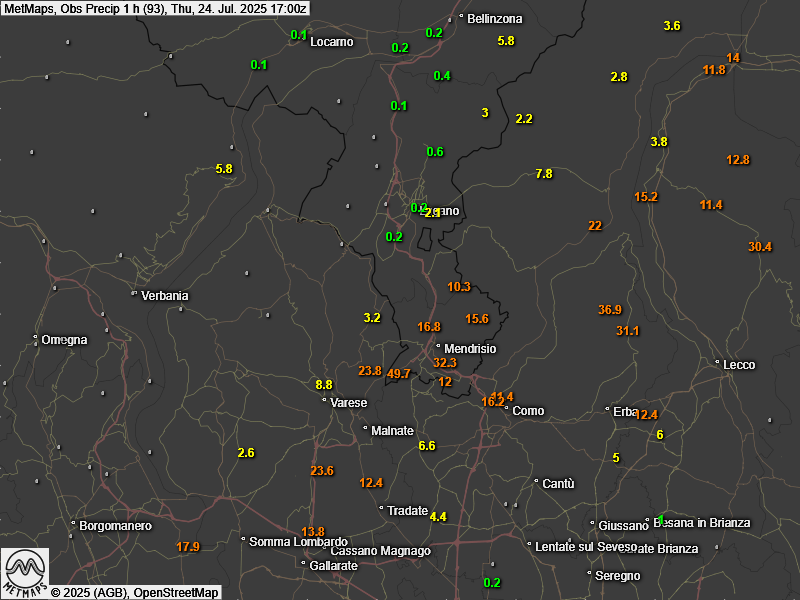Click the 23.6 precipitation value

coord(322,471)
